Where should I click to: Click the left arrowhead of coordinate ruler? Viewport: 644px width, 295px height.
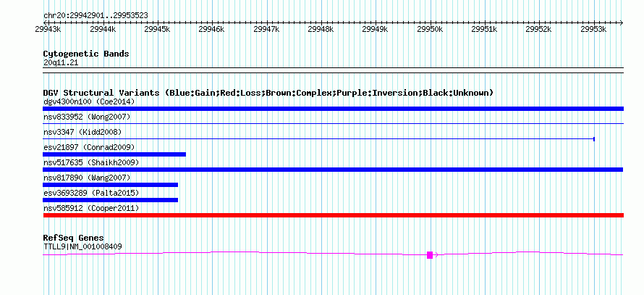pos(45,22)
